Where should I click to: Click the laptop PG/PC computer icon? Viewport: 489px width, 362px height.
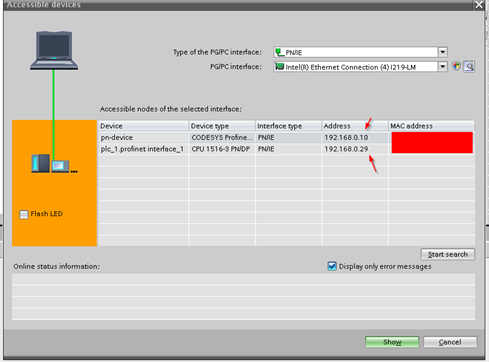[54, 50]
